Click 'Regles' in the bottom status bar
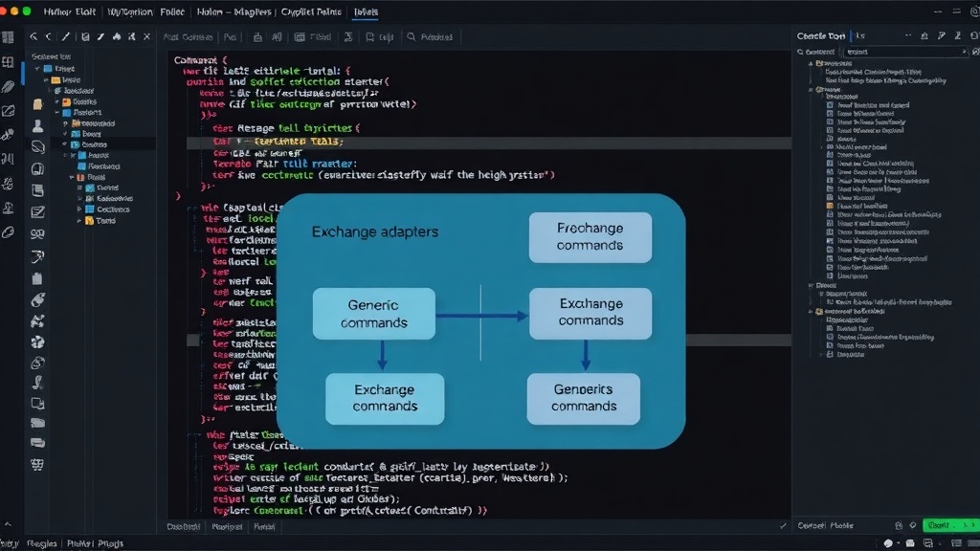The image size is (980, 551). coord(42,543)
